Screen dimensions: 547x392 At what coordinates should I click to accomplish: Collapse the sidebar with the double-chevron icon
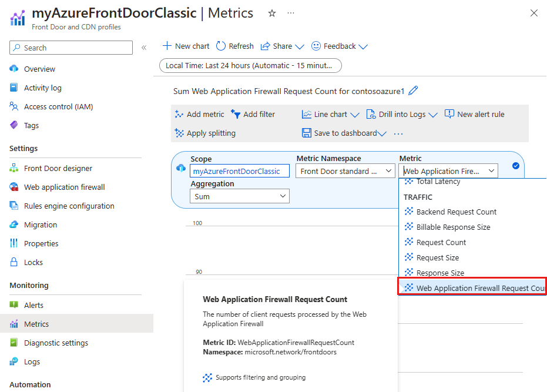pos(144,48)
